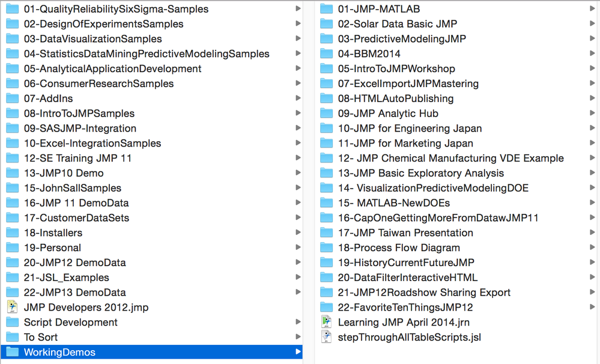Expand the 20-JMP12 DemoData folder arrow
Image resolution: width=600 pixels, height=364 pixels.
coord(298,262)
